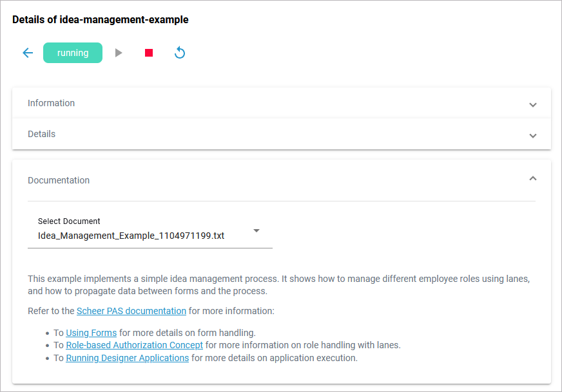Click the Documentation panel header label
Viewport: 562px width, 392px height.
tap(59, 180)
